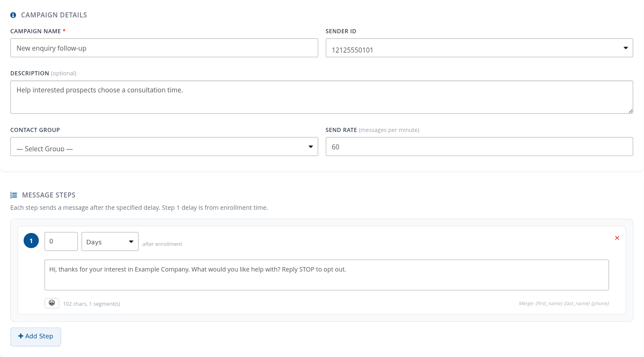The width and height of the screenshot is (644, 357).
Task: Remove step 1 with the red X
Action: point(617,238)
